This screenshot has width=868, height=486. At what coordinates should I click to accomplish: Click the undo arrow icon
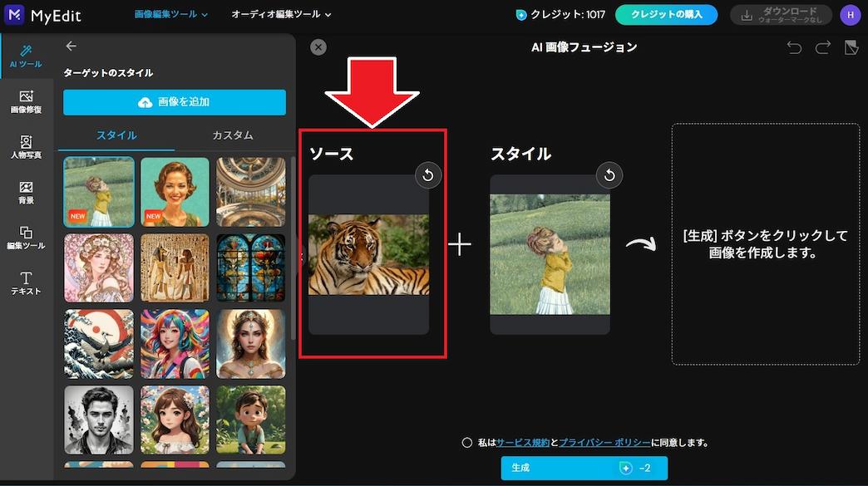pyautogui.click(x=794, y=47)
